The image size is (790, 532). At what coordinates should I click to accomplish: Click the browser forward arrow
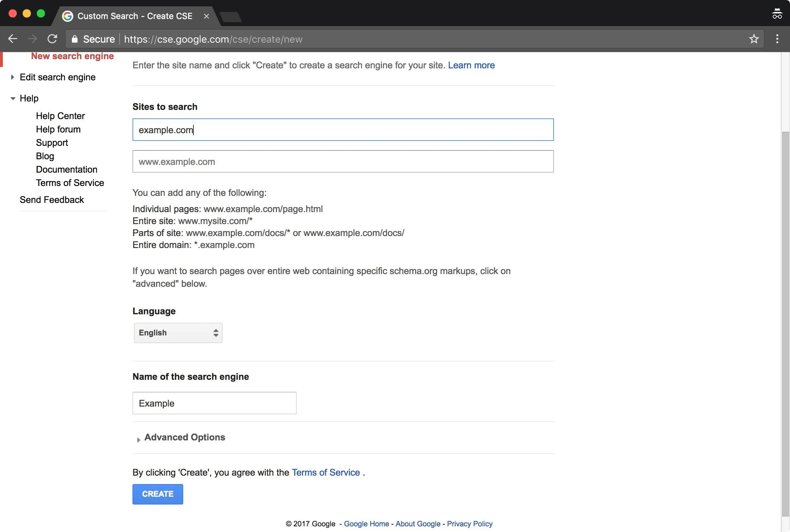[x=32, y=39]
